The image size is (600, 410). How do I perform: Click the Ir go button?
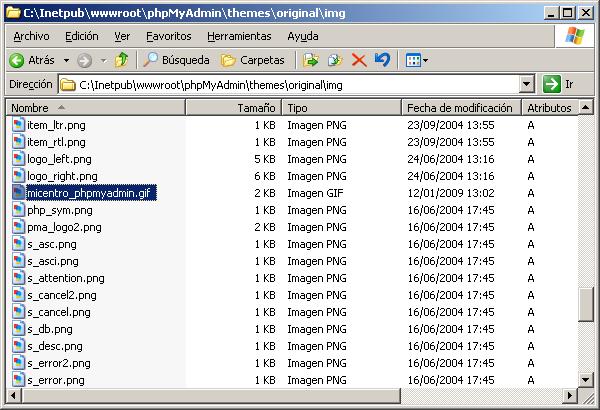click(559, 85)
